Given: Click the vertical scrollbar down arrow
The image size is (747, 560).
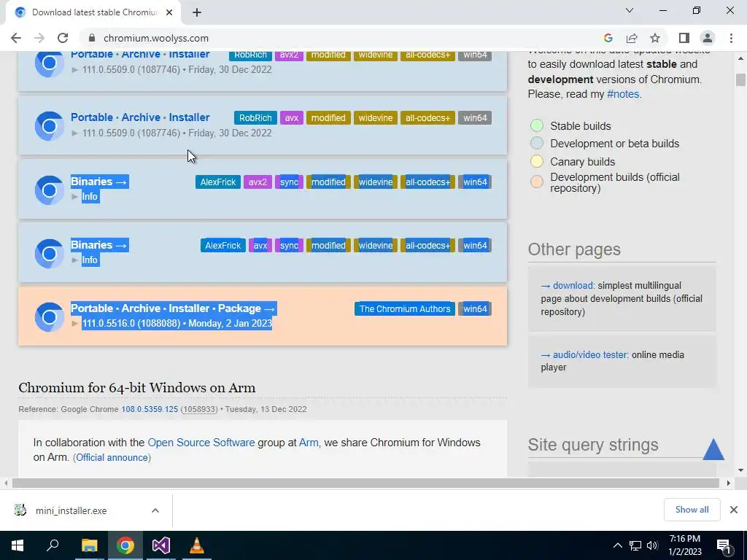Looking at the screenshot, I should pyautogui.click(x=740, y=470).
